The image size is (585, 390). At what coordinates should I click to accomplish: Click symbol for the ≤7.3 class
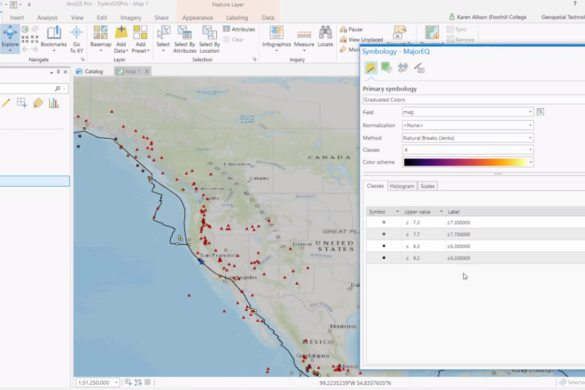(384, 222)
